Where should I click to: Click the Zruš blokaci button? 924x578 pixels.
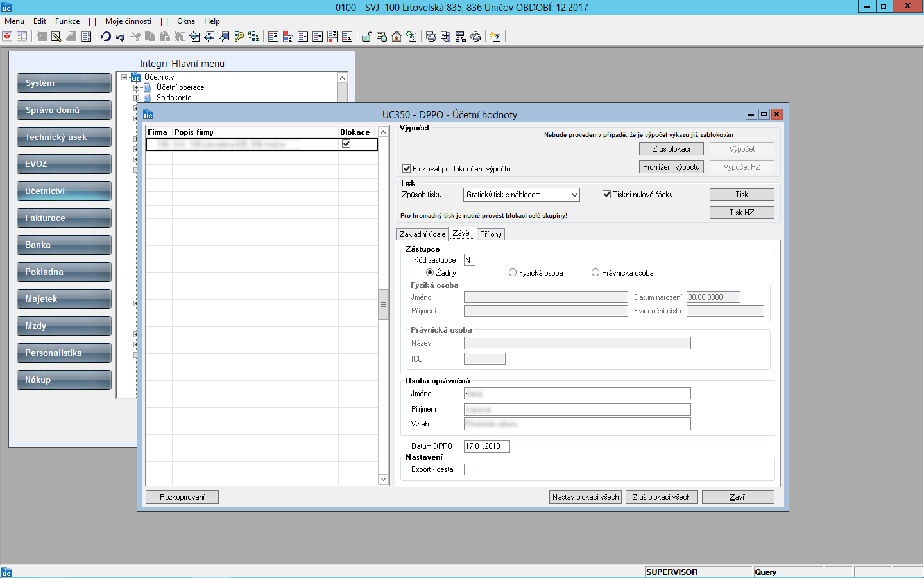click(x=671, y=149)
